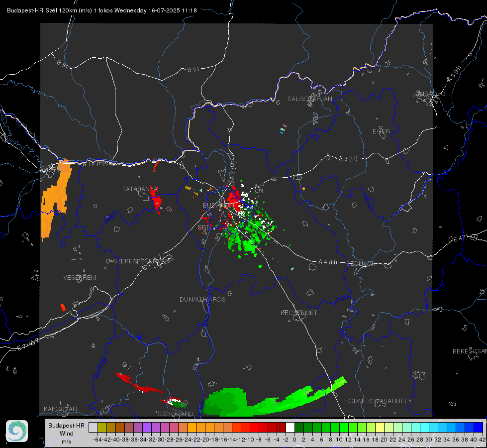
Task: Click the TATABÁNYA city label
Action: click(x=140, y=189)
